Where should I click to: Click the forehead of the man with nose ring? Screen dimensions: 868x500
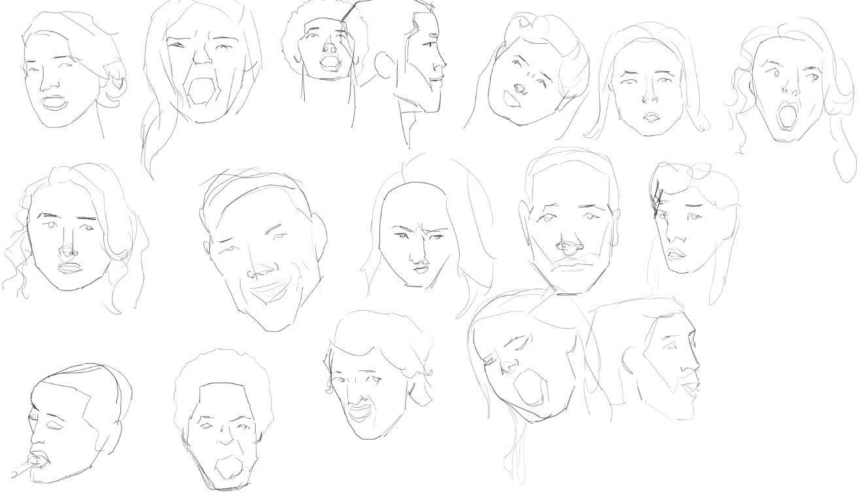click(x=569, y=187)
